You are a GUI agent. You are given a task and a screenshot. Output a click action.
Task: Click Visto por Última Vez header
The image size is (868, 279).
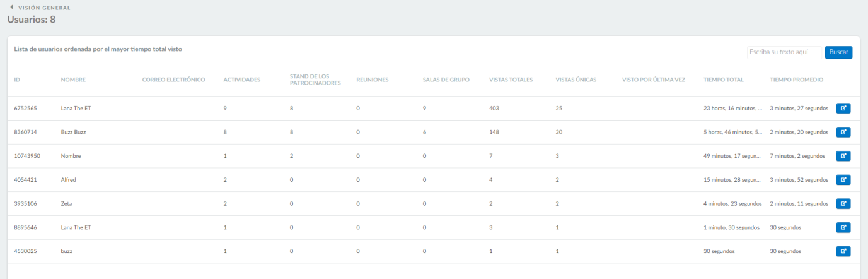[653, 80]
